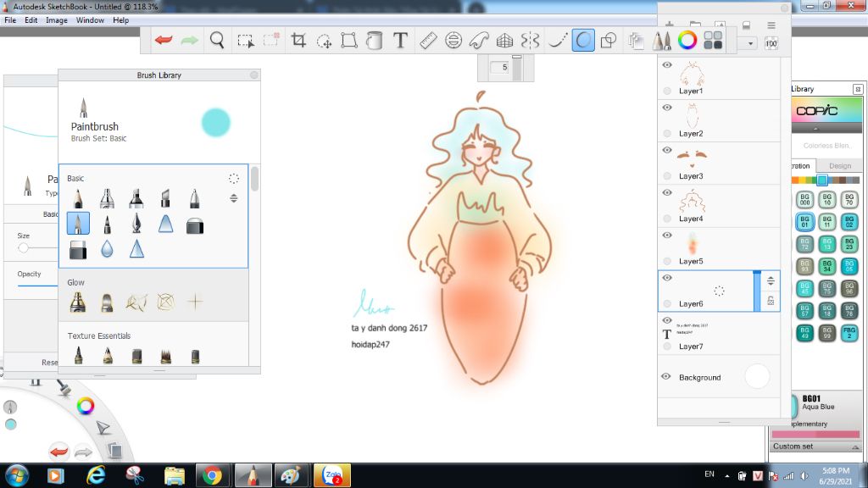Open the Help menu

click(x=120, y=20)
